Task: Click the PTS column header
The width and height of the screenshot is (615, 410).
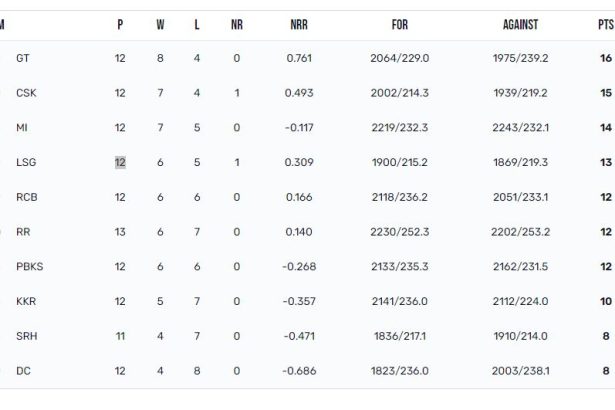Action: pyautogui.click(x=606, y=25)
